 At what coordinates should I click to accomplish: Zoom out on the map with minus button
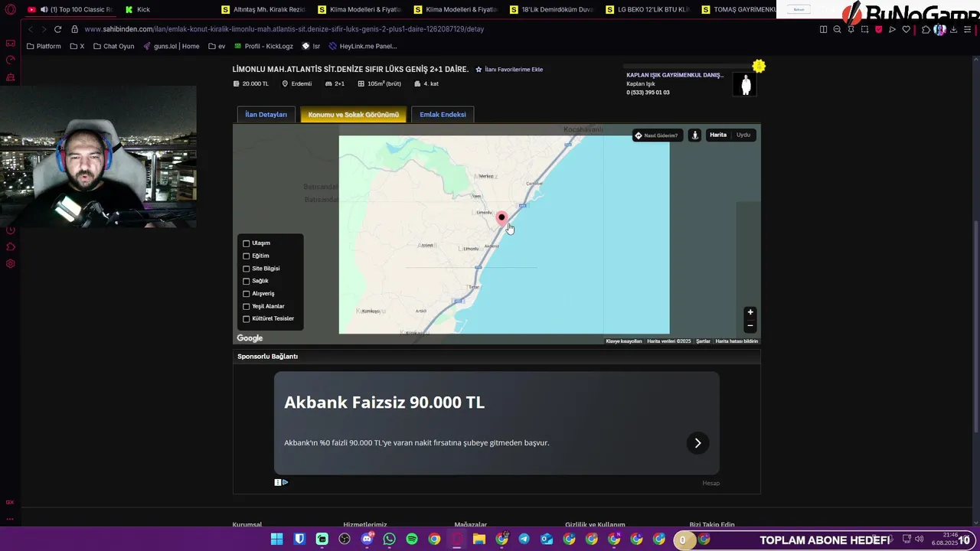click(750, 326)
